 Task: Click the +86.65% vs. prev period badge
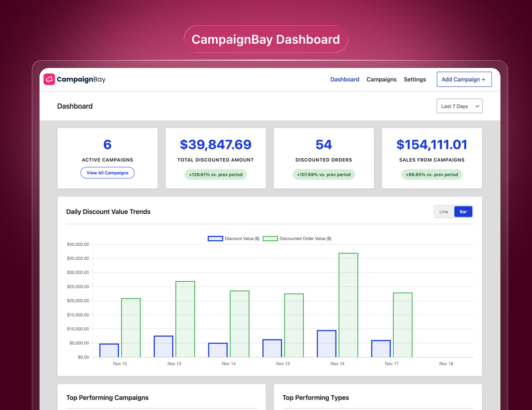(432, 175)
